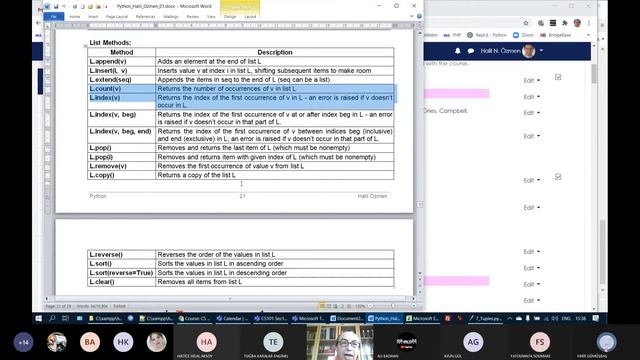Open the Word Help question-mark icon
This screenshot has height=360, width=640.
click(x=419, y=16)
